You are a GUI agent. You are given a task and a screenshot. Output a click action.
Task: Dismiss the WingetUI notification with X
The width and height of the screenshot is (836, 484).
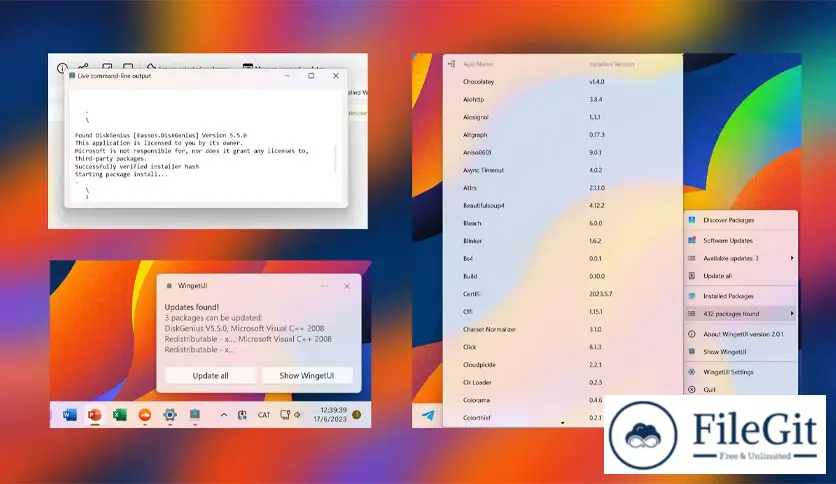pyautogui.click(x=347, y=286)
